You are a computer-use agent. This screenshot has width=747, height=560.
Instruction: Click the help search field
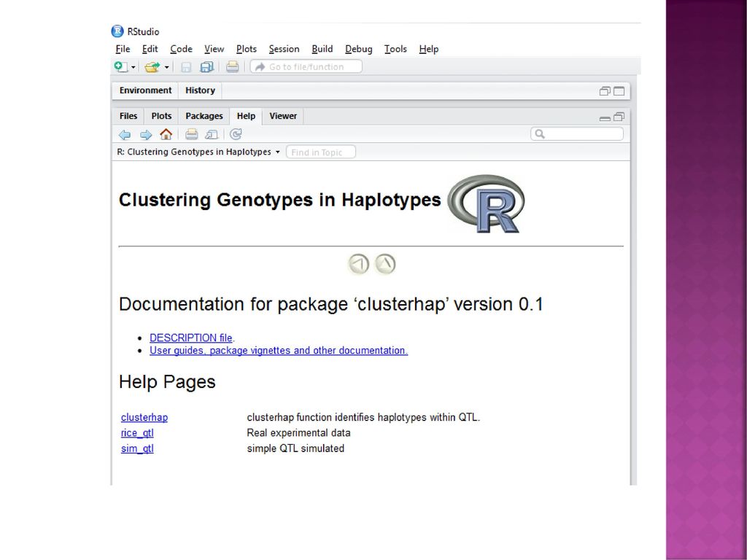pyautogui.click(x=577, y=134)
